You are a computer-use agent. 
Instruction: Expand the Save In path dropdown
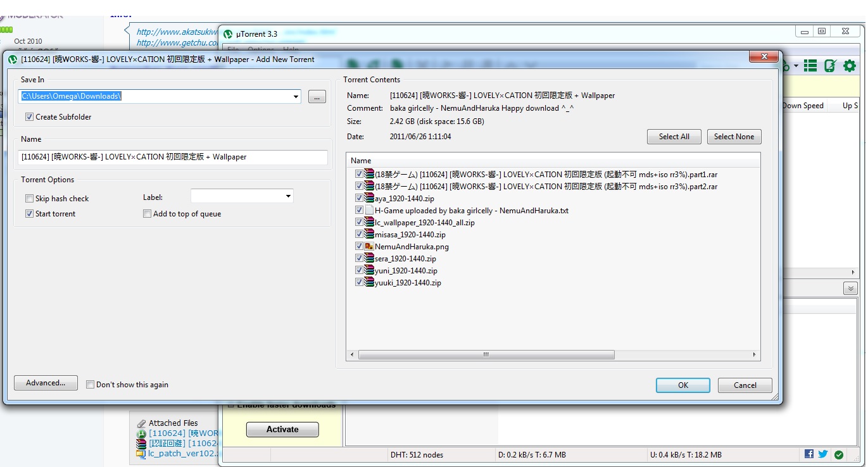[x=296, y=97]
